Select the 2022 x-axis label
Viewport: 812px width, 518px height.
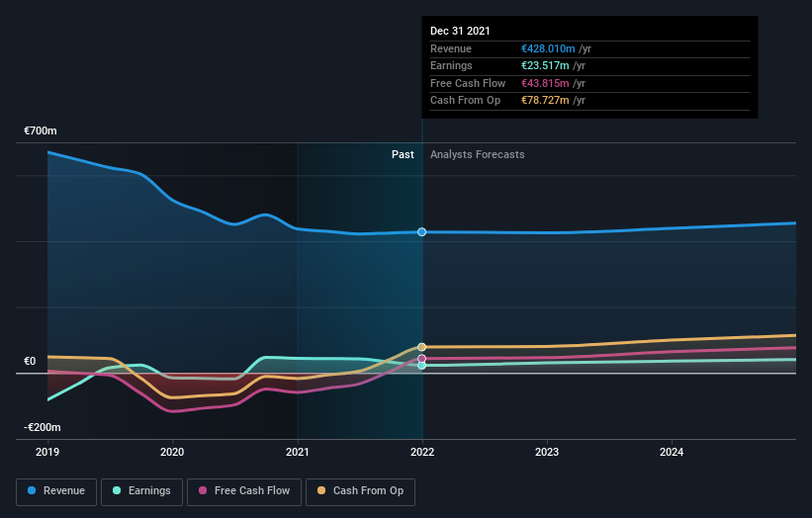422,452
